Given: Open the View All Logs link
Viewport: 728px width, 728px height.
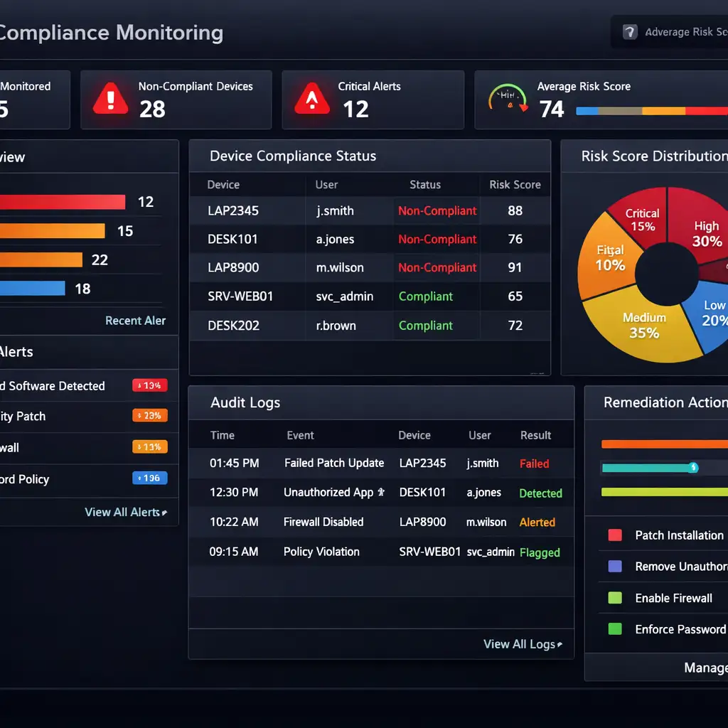Looking at the screenshot, I should pyautogui.click(x=523, y=644).
